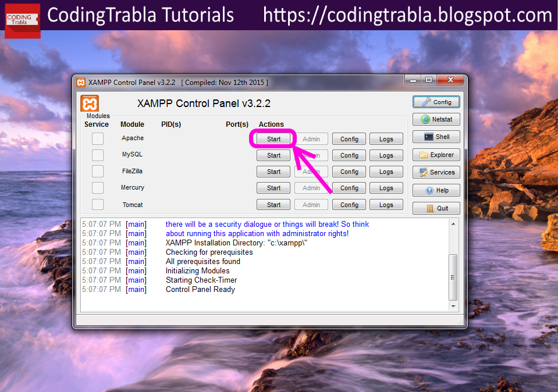Viewport: 558px width, 392px height.
Task: Click the 'XAMPP Installation Directory' log line
Action: (x=236, y=243)
